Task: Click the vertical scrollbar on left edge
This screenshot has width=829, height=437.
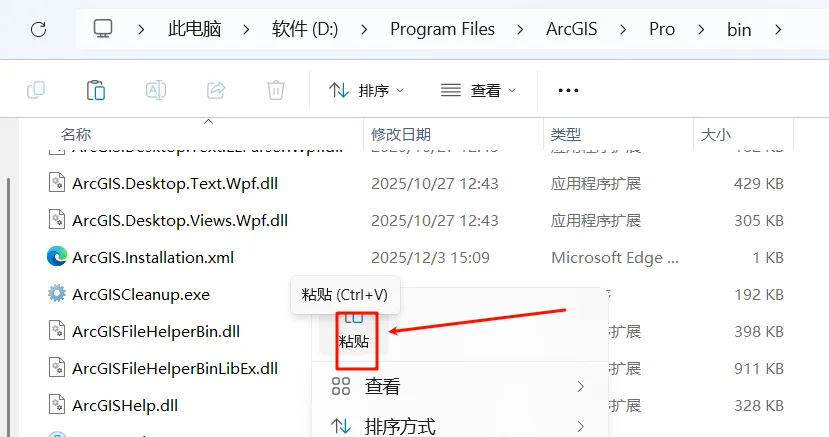Action: pyautogui.click(x=8, y=306)
